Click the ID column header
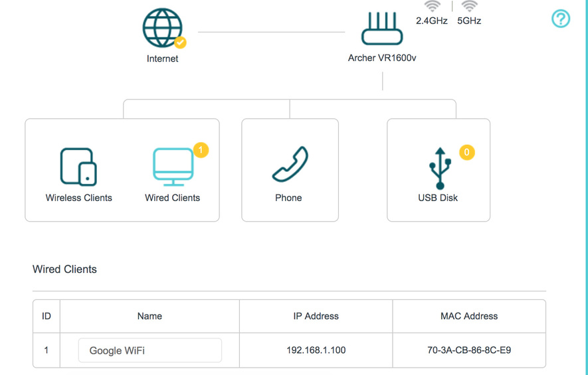 point(46,316)
